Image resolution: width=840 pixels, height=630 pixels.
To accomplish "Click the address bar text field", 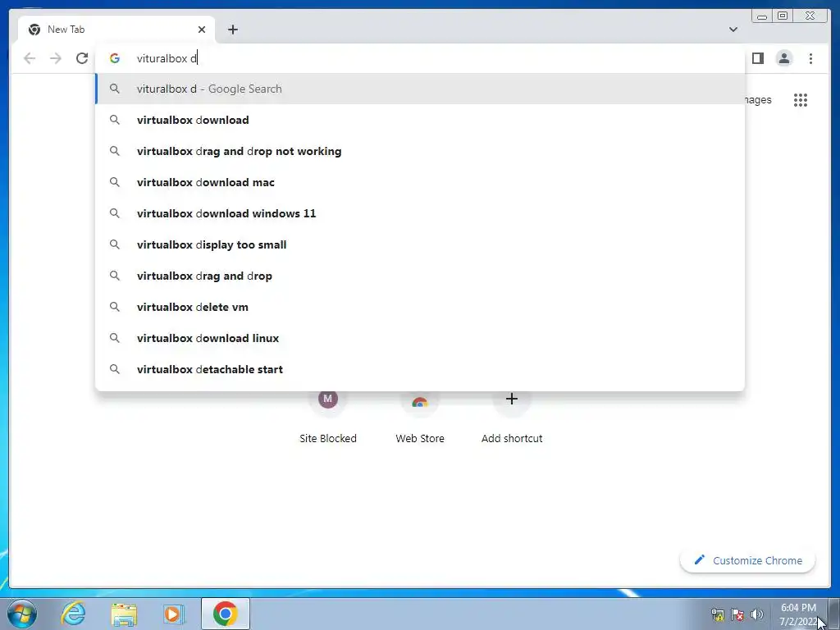I will pos(420,58).
